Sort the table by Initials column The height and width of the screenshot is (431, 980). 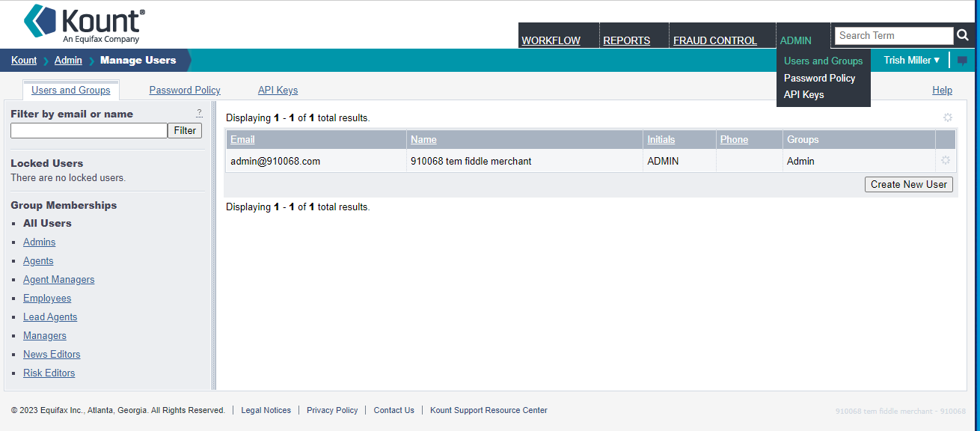[x=661, y=139]
